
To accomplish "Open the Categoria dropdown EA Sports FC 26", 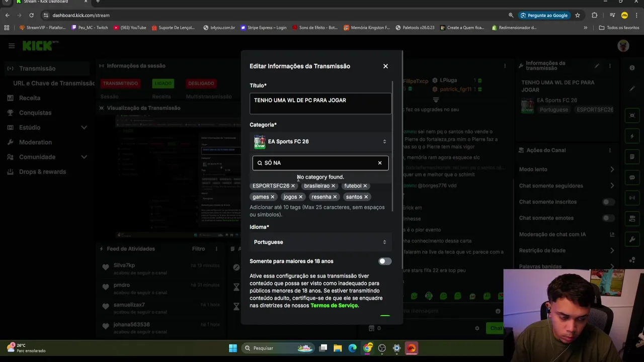I will [x=320, y=142].
